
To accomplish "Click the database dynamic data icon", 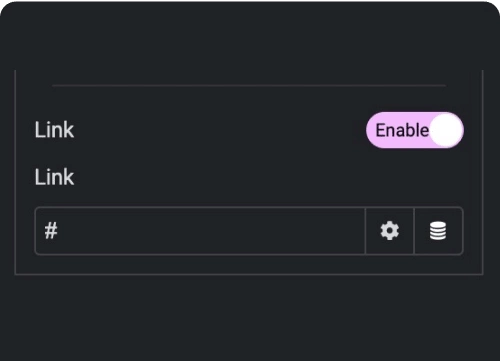I will click(x=438, y=231).
